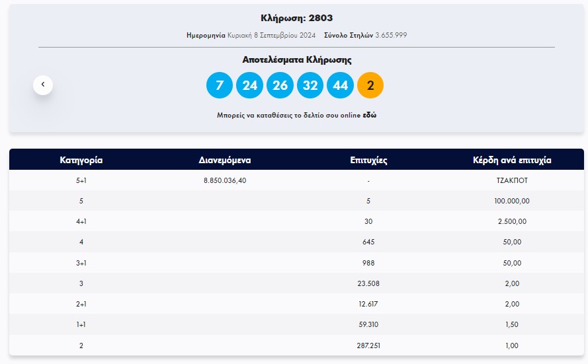Click the winners count '12.617'
Image resolution: width=588 pixels, height=364 pixels.
click(x=368, y=304)
